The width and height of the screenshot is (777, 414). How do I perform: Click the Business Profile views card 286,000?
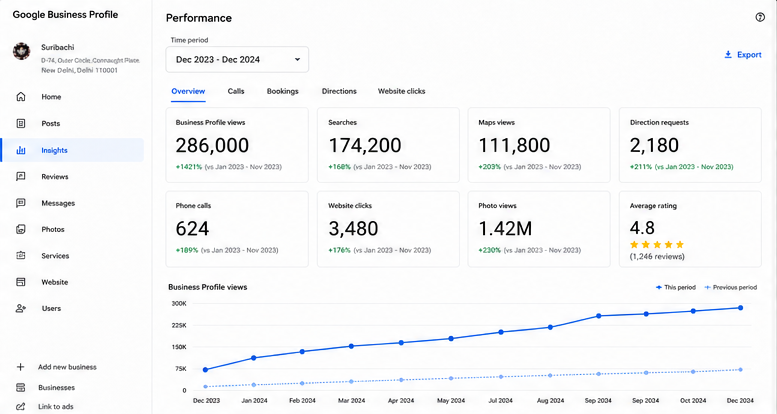point(237,145)
